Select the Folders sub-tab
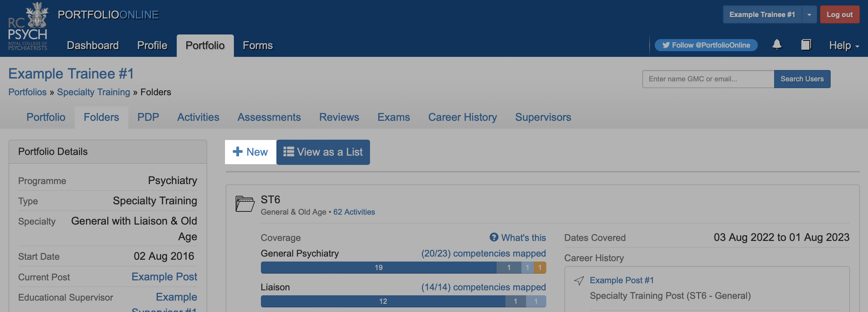The width and height of the screenshot is (868, 312). coord(101,117)
